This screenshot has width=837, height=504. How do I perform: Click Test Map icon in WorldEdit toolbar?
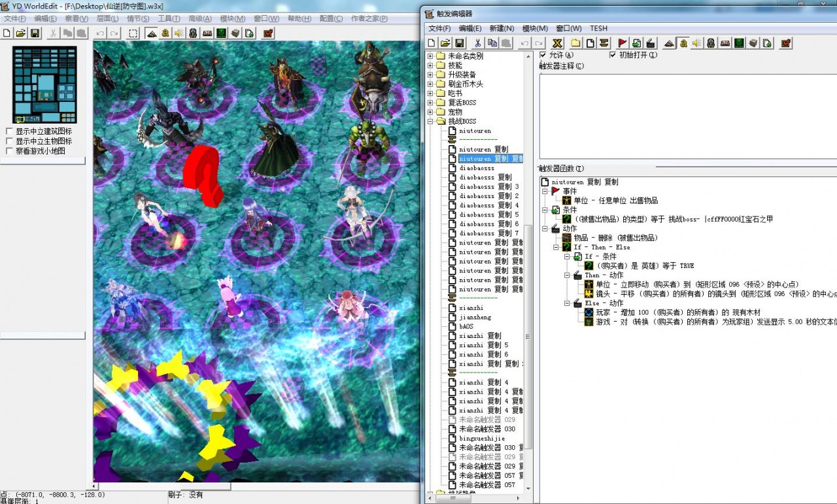tap(268, 33)
